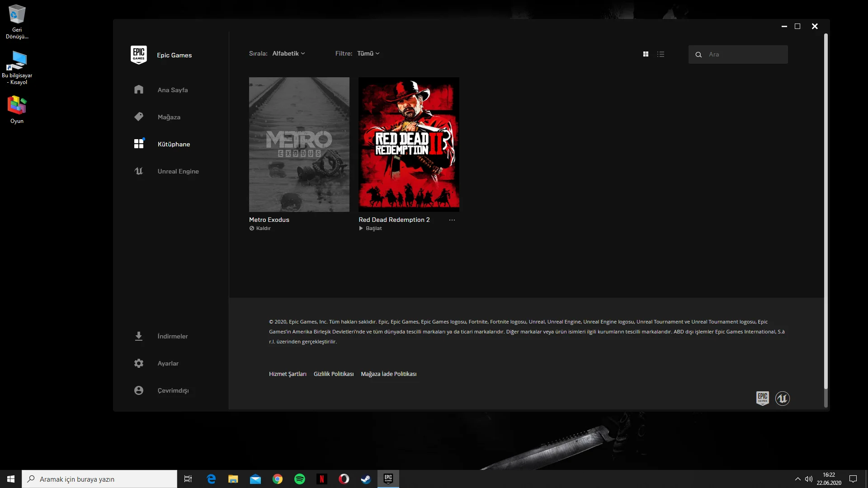
Task: Open the Windows Start menu
Action: [11, 479]
